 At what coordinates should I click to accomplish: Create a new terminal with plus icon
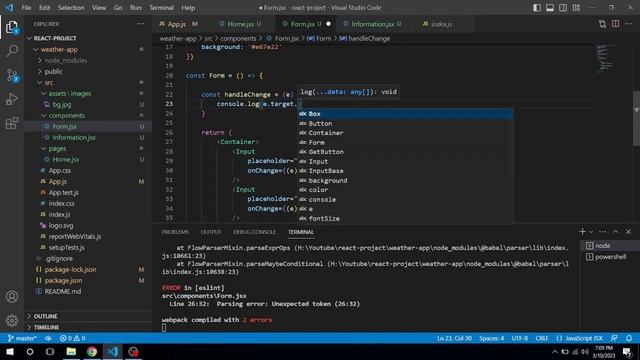point(582,232)
